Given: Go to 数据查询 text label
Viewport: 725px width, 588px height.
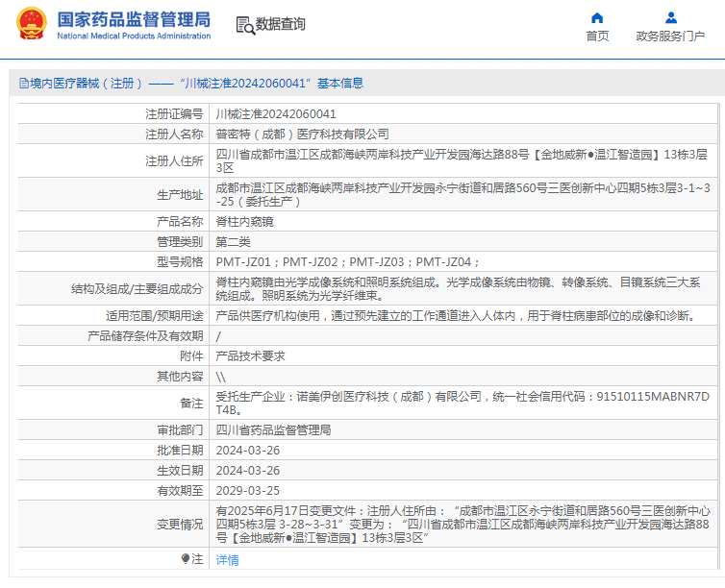Looking at the screenshot, I should [281, 25].
